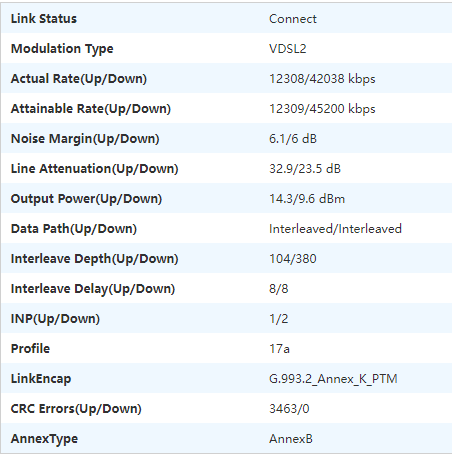This screenshot has height=454, width=452.
Task: Select the Data Path(Up/Down) label
Action: (74, 229)
